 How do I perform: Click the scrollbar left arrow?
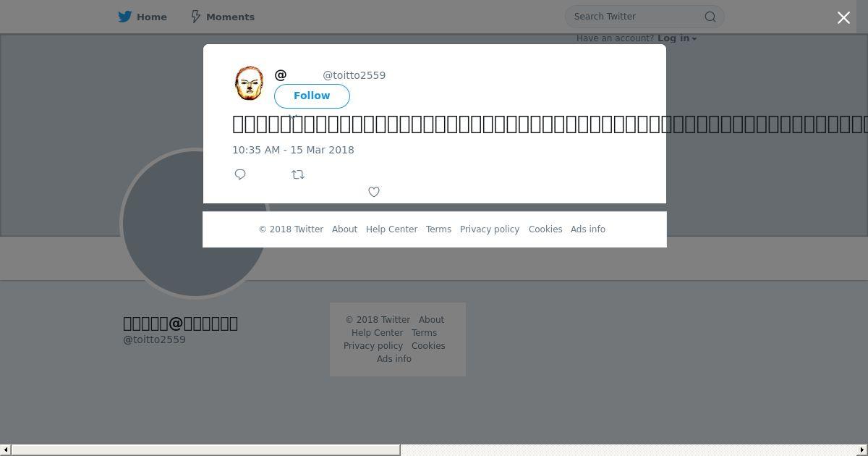(5, 450)
